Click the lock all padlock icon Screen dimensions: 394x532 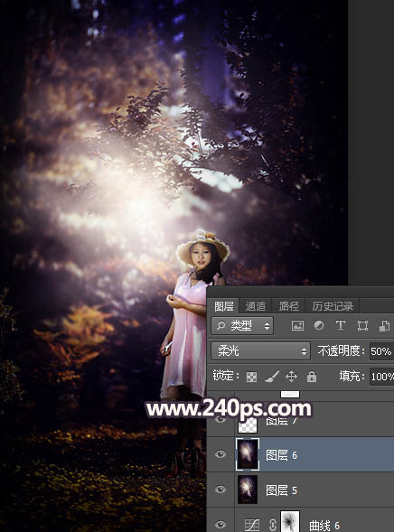tap(312, 377)
